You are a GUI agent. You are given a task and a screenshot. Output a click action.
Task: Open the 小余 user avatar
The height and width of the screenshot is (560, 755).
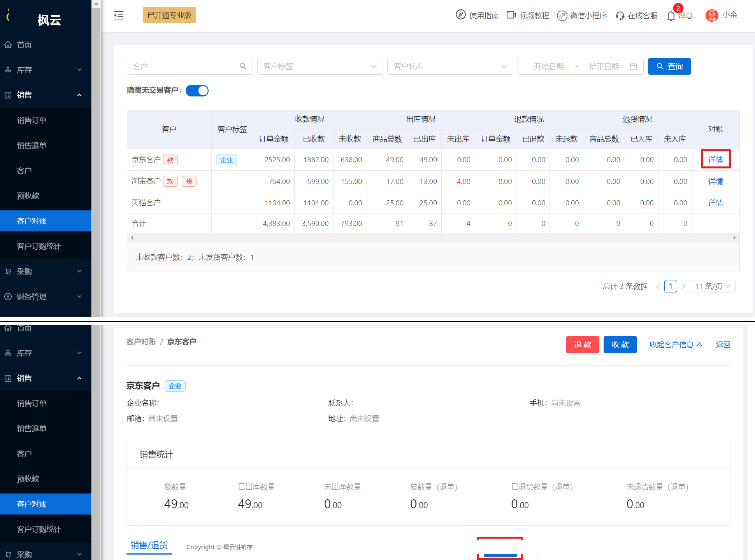[x=712, y=15]
